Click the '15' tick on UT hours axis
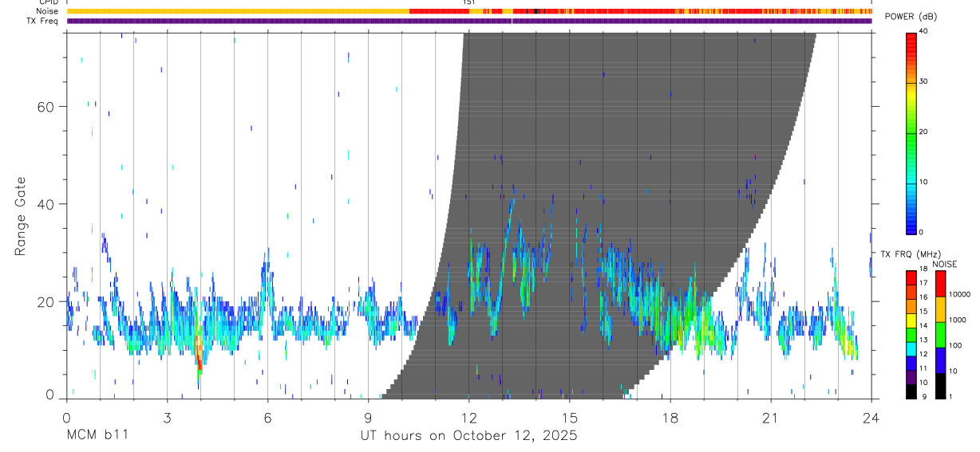This screenshot has height=452, width=980. point(570,418)
